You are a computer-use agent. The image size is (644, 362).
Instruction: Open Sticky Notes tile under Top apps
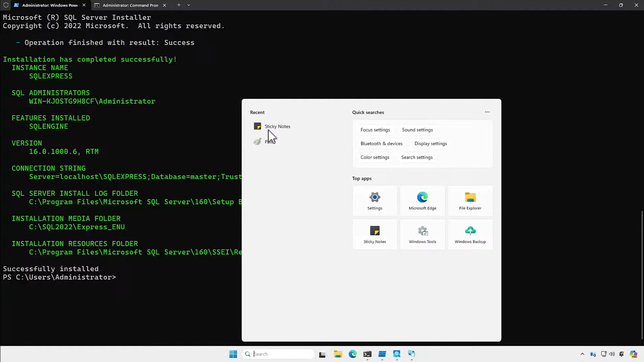coord(374,234)
